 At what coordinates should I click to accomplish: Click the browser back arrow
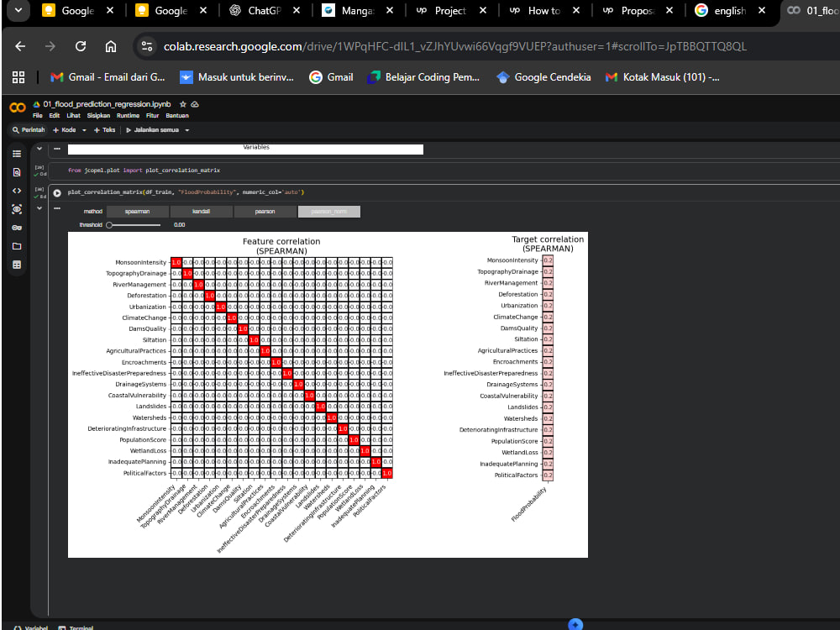(x=20, y=46)
